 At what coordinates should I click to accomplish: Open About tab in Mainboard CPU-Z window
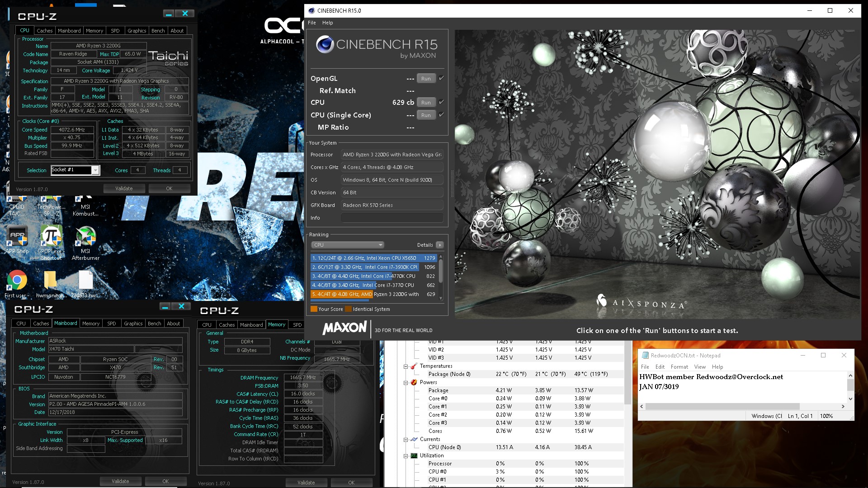tap(174, 324)
